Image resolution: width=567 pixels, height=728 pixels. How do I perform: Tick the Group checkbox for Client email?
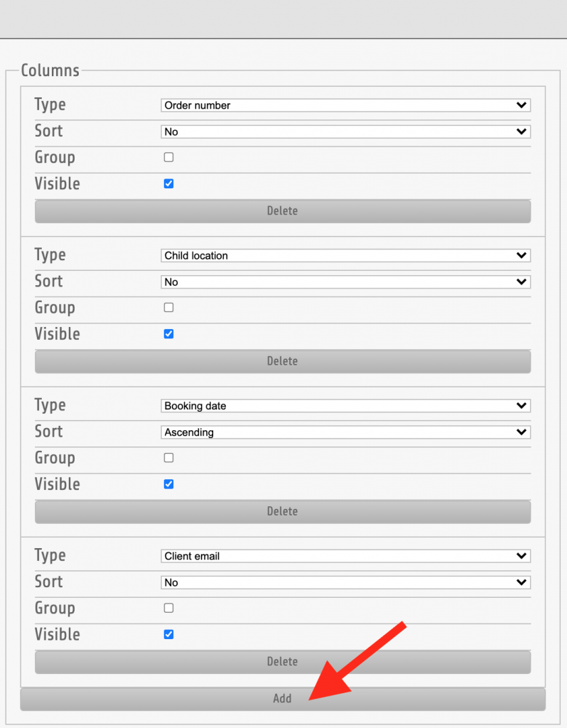169,609
